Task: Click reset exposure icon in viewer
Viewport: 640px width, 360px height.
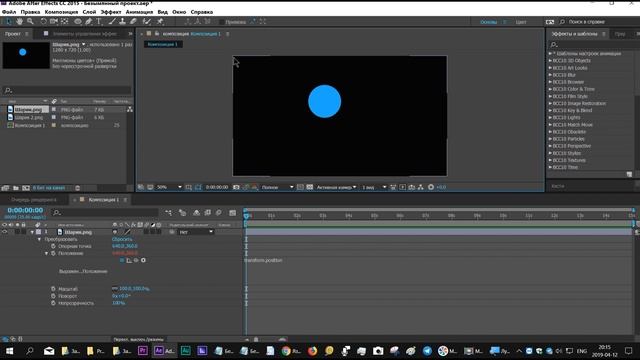Action: 431,187
